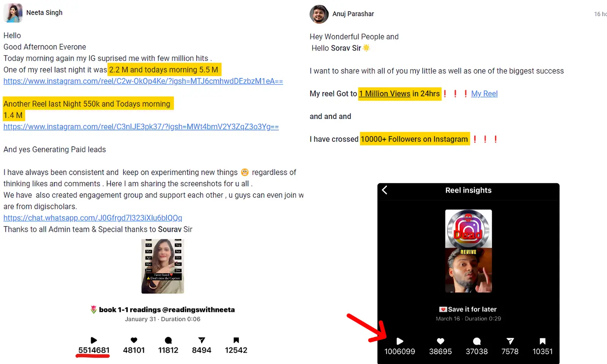This screenshot has height=364, width=607.
Task: Click the likes heart icon above 38695
Action: (441, 341)
